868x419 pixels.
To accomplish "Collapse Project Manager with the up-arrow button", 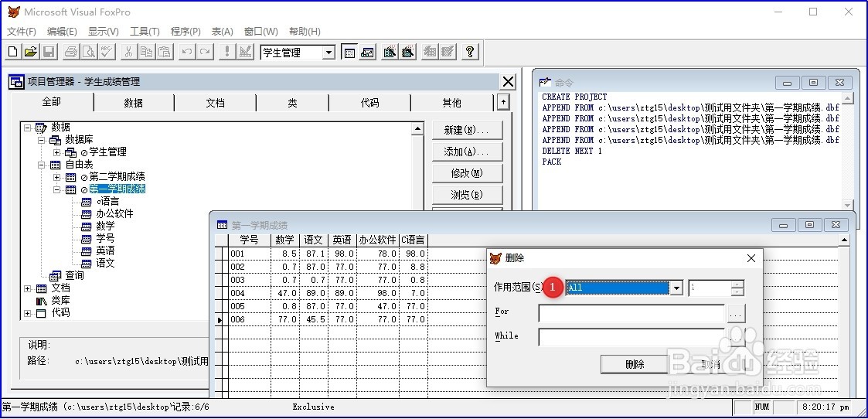I will point(503,102).
